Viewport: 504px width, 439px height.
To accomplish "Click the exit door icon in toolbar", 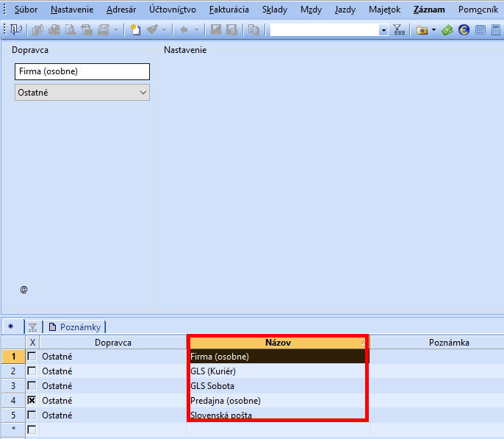I will click(15, 30).
